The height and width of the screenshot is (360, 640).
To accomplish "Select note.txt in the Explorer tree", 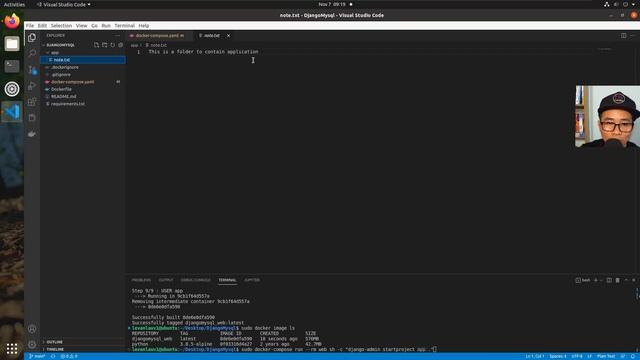I will (x=83, y=60).
